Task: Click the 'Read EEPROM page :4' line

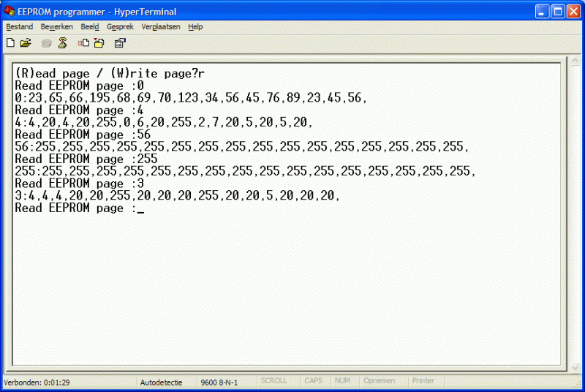Action: pyautogui.click(x=80, y=110)
